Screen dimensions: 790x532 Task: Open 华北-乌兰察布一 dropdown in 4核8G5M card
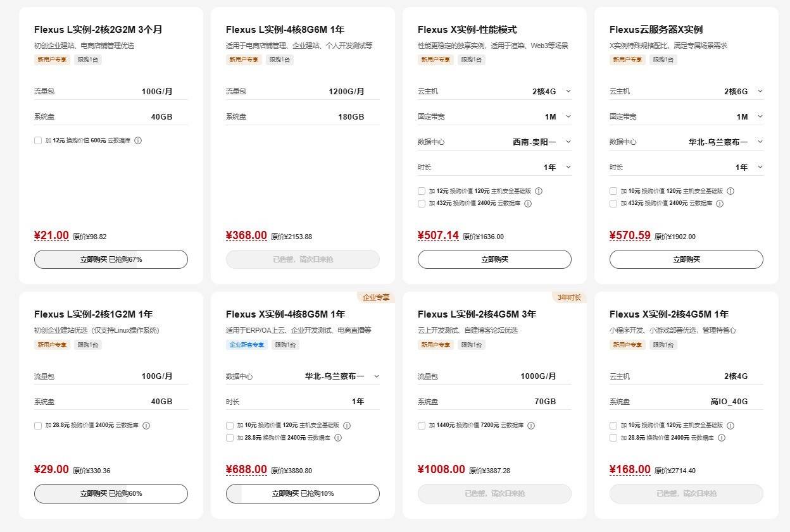[x=376, y=376]
